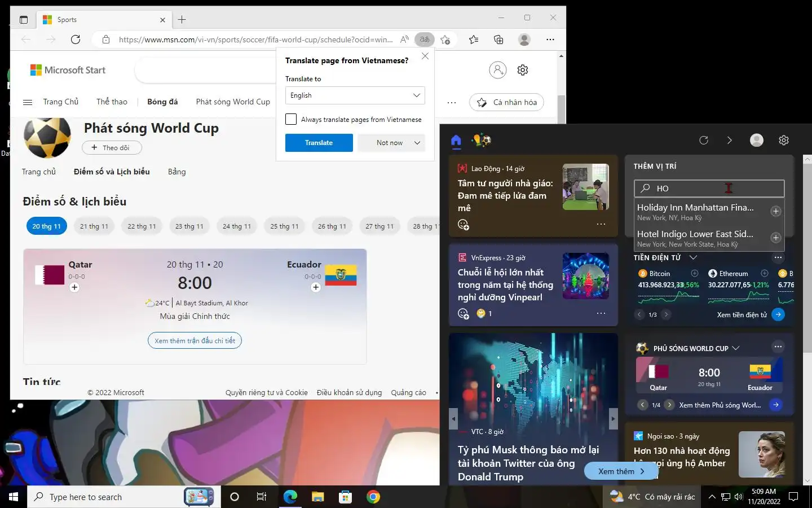Image resolution: width=812 pixels, height=508 pixels.
Task: Add Holiday Inn Manhattan location
Action: coord(776,211)
